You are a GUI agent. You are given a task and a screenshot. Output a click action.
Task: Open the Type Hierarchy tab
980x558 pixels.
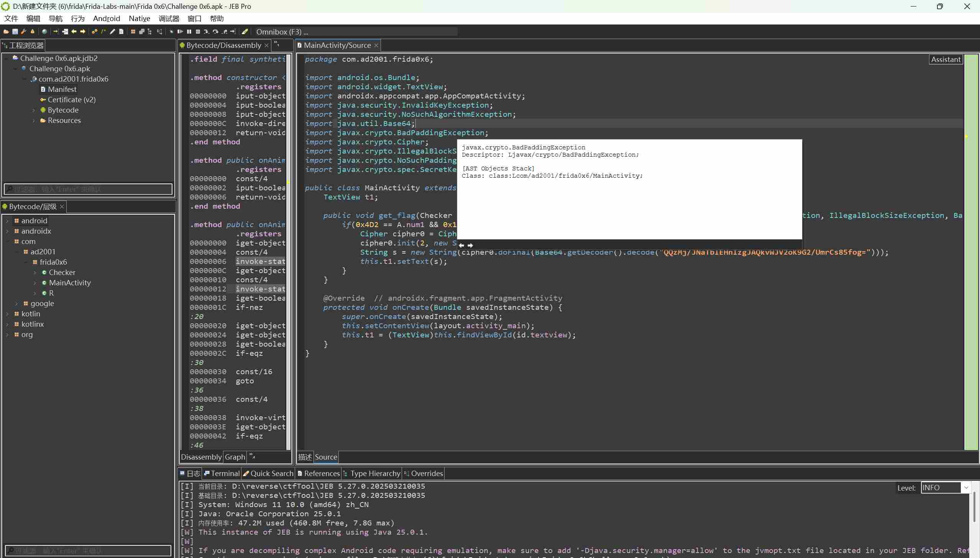(371, 473)
